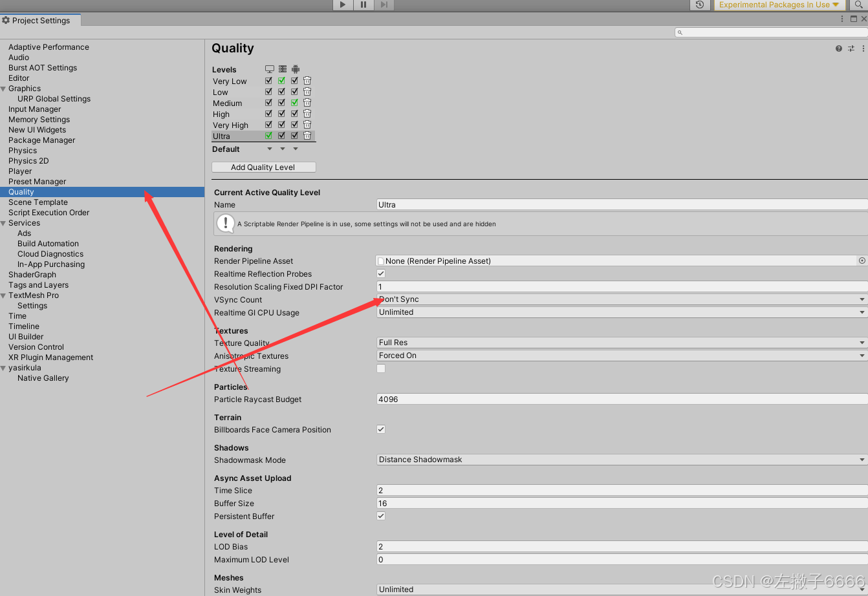The image size is (868, 596).
Task: Open the kebab menu in Quality panel
Action: click(x=863, y=48)
